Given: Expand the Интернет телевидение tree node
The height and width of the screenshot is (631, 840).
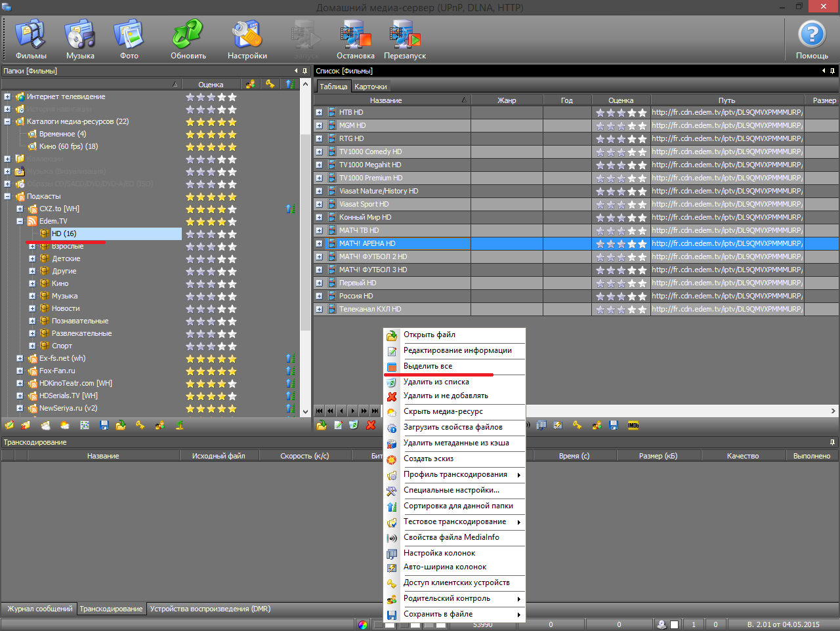Looking at the screenshot, I should pos(7,96).
